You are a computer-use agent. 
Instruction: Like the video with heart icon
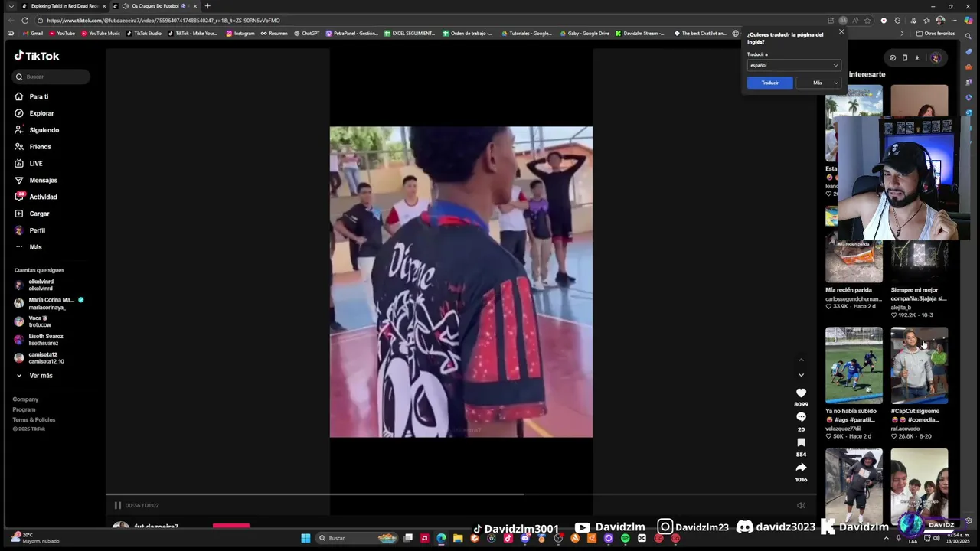[801, 393]
